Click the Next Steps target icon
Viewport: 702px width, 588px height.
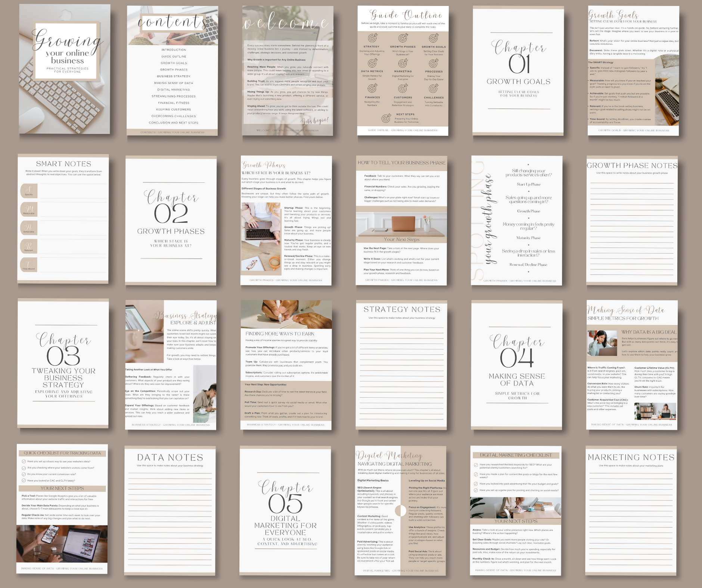click(386, 118)
